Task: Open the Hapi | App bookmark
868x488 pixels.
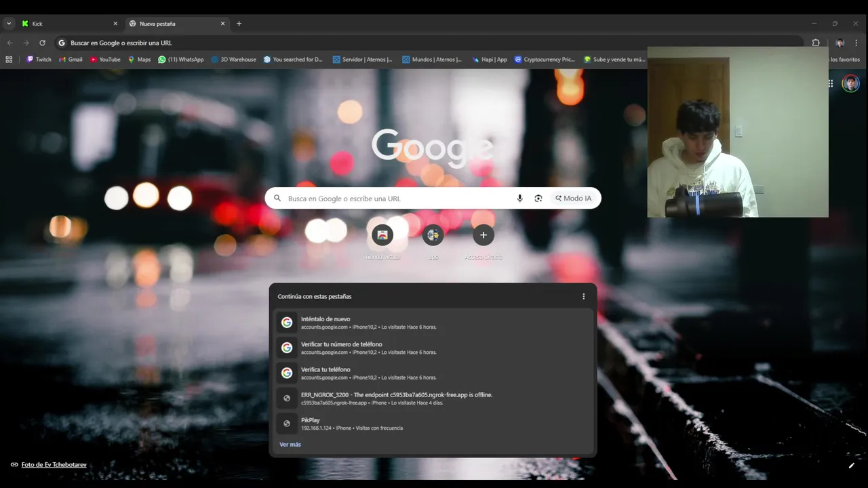Action: tap(489, 60)
